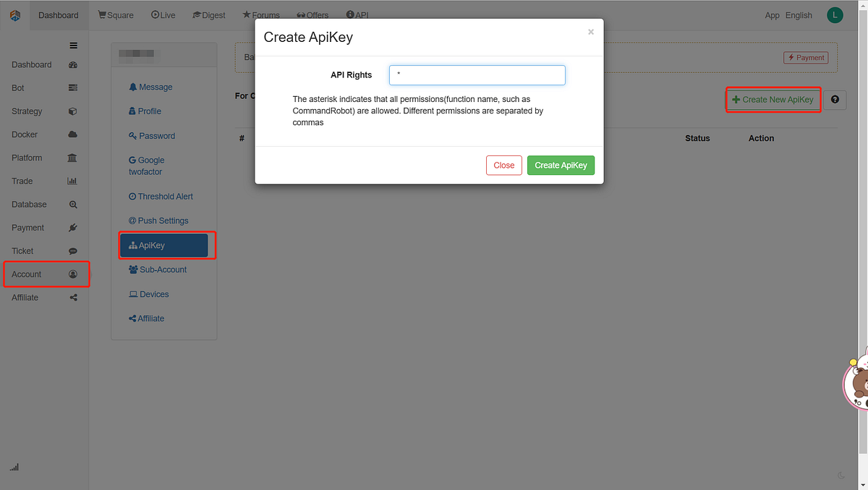The height and width of the screenshot is (490, 868).
Task: Click the Affiliate share icon
Action: pos(72,297)
